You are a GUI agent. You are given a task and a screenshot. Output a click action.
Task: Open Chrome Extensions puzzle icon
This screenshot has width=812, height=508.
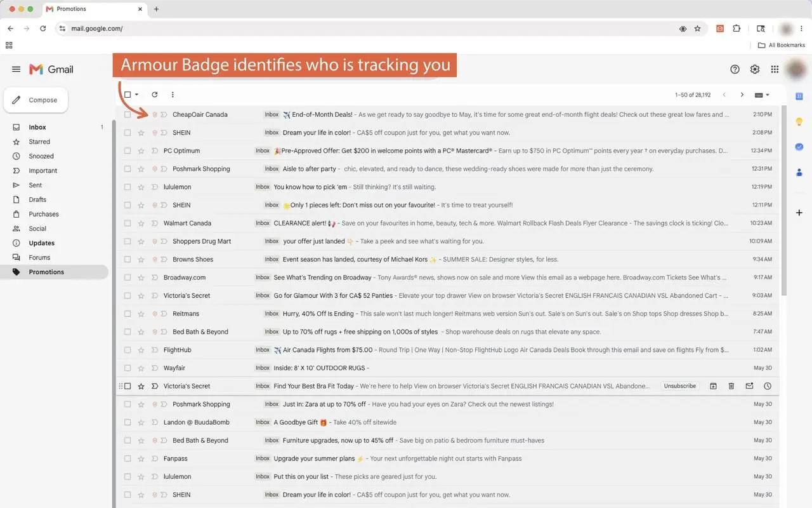(x=737, y=29)
